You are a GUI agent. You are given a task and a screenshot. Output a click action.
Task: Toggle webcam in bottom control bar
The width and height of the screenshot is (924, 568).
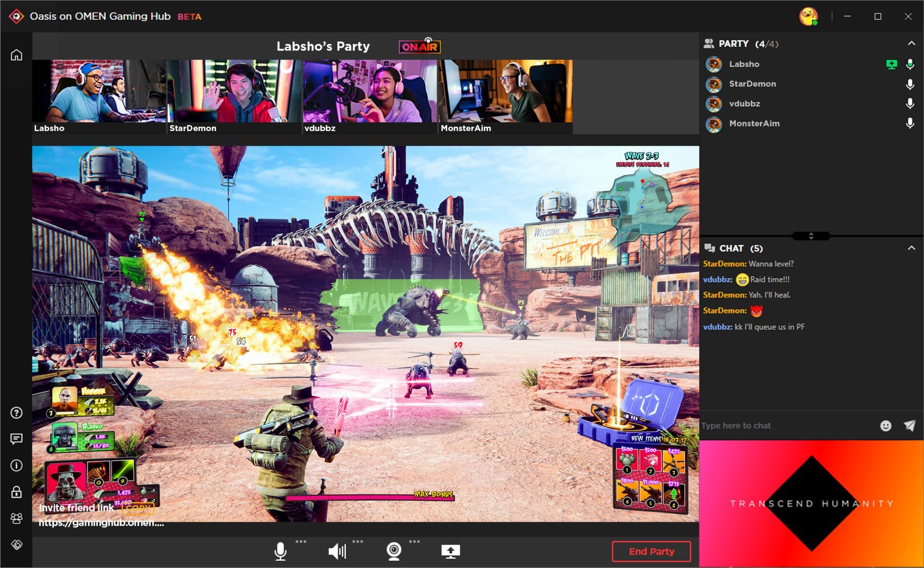(394, 551)
